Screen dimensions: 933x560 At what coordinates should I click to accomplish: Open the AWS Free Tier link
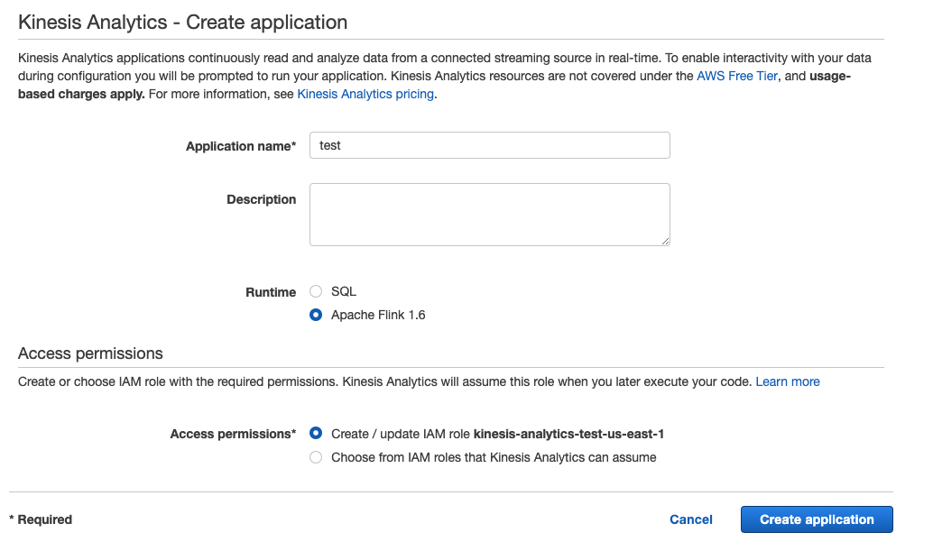pos(736,76)
